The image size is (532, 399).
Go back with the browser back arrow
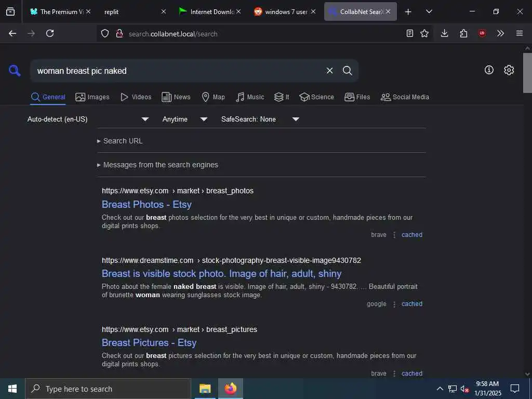tap(12, 33)
